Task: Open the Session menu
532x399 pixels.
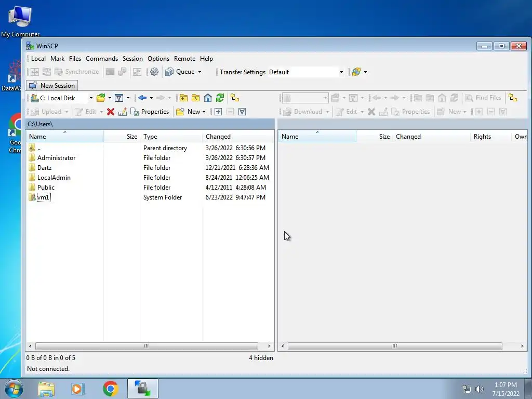Action: point(132,59)
